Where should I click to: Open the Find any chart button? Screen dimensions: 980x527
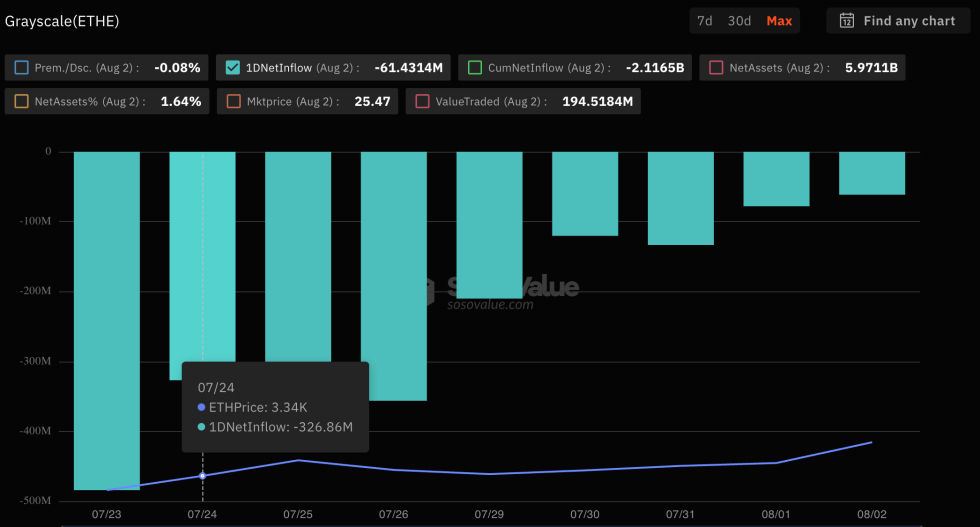coord(898,21)
